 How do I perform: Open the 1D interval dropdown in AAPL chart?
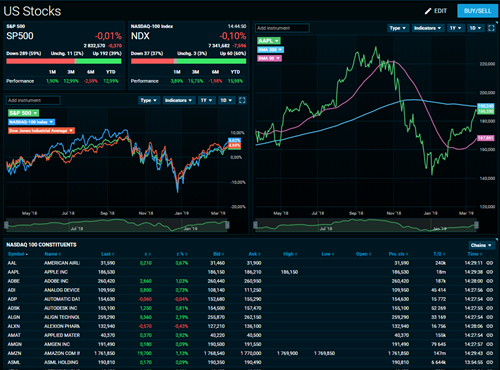[x=475, y=28]
